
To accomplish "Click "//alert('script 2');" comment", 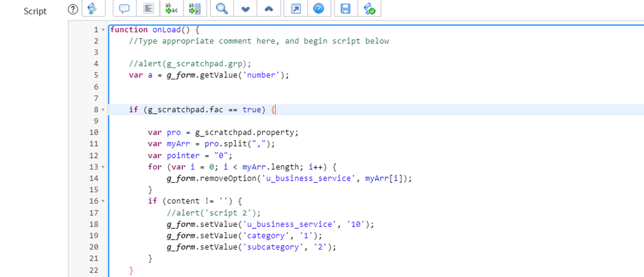I will point(214,213).
